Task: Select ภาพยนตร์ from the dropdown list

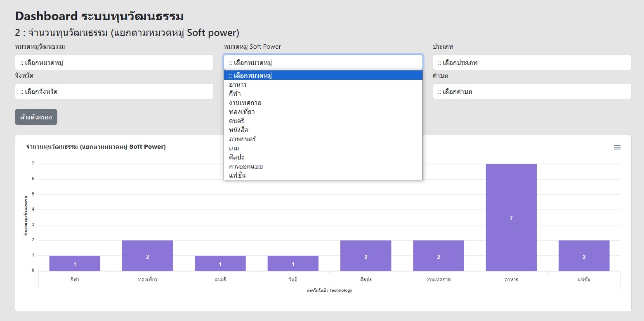Action: pyautogui.click(x=243, y=139)
